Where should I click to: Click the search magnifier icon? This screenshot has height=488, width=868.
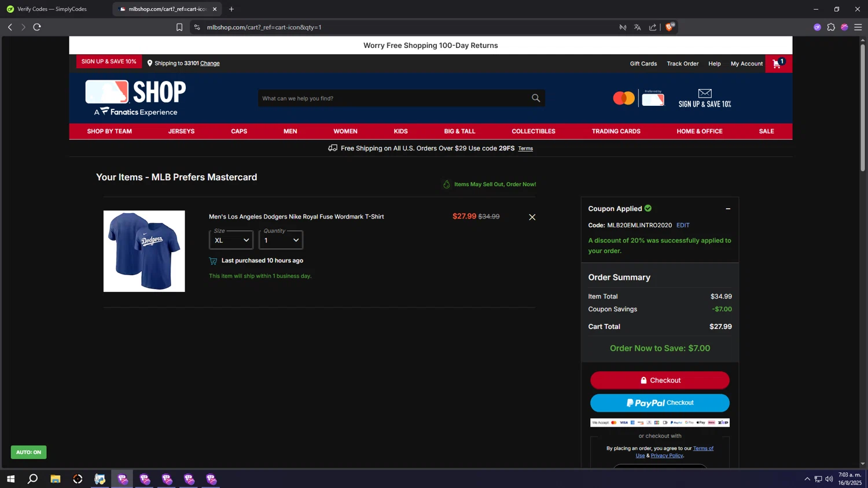pyautogui.click(x=536, y=98)
